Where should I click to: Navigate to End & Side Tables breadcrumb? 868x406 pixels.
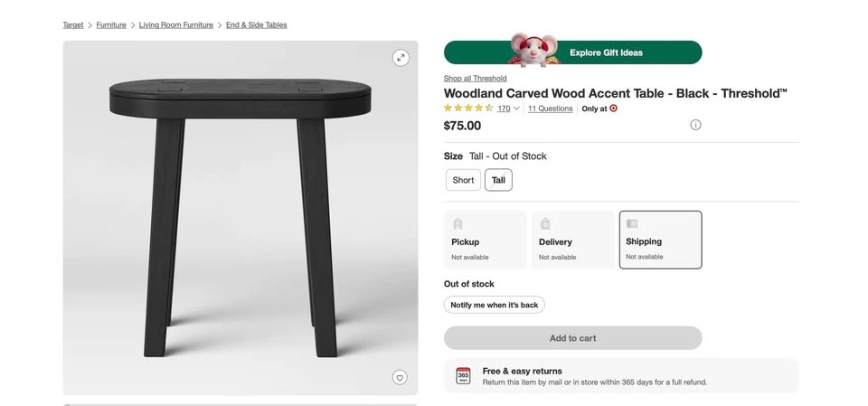256,25
